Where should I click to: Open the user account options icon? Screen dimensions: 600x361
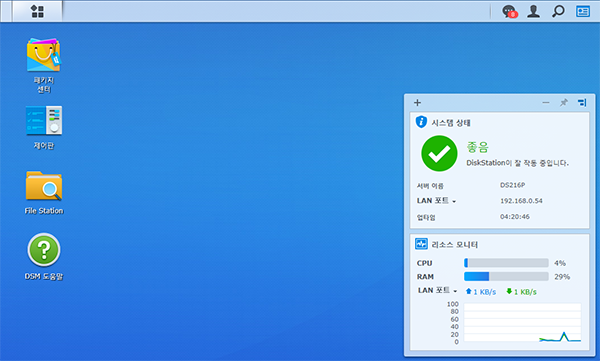click(x=533, y=11)
